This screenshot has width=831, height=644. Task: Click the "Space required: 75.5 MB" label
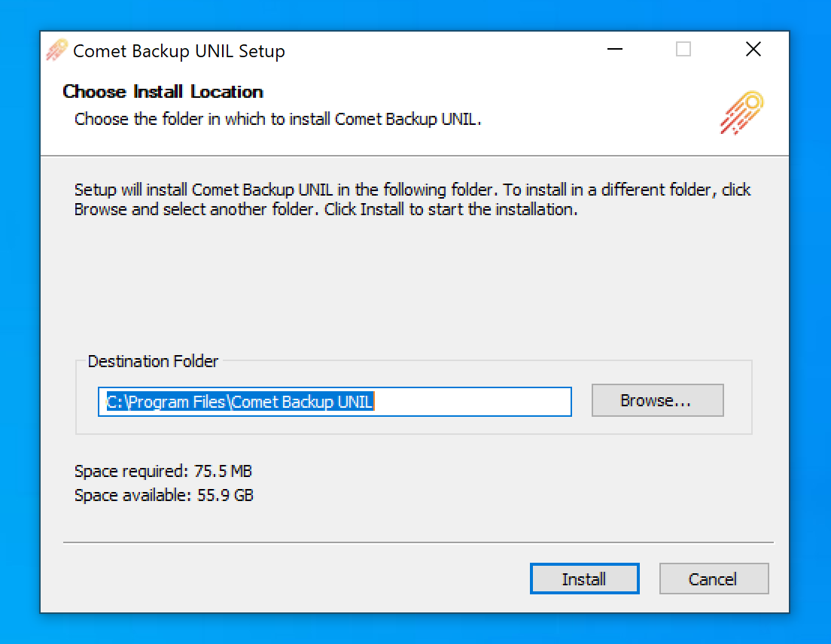coord(163,472)
